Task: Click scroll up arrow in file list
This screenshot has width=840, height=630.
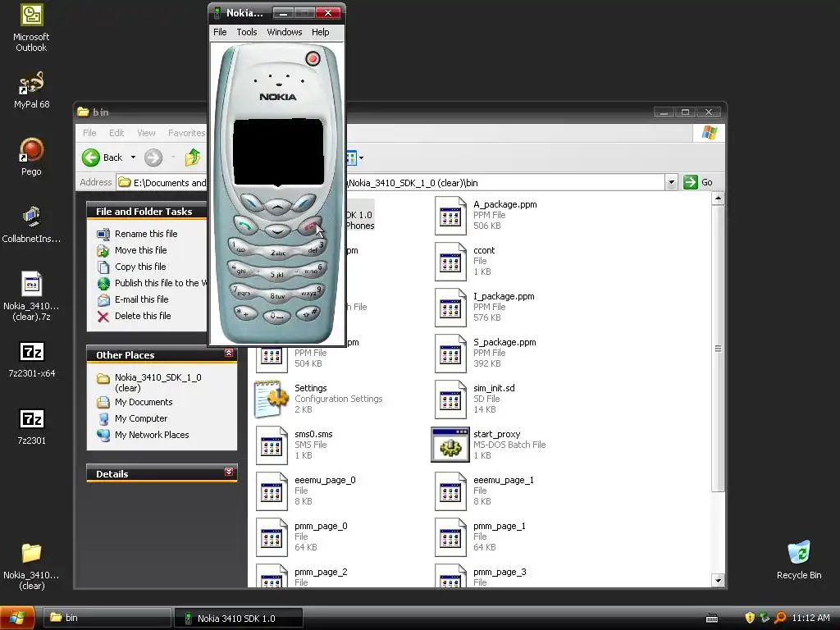Action: tap(718, 199)
